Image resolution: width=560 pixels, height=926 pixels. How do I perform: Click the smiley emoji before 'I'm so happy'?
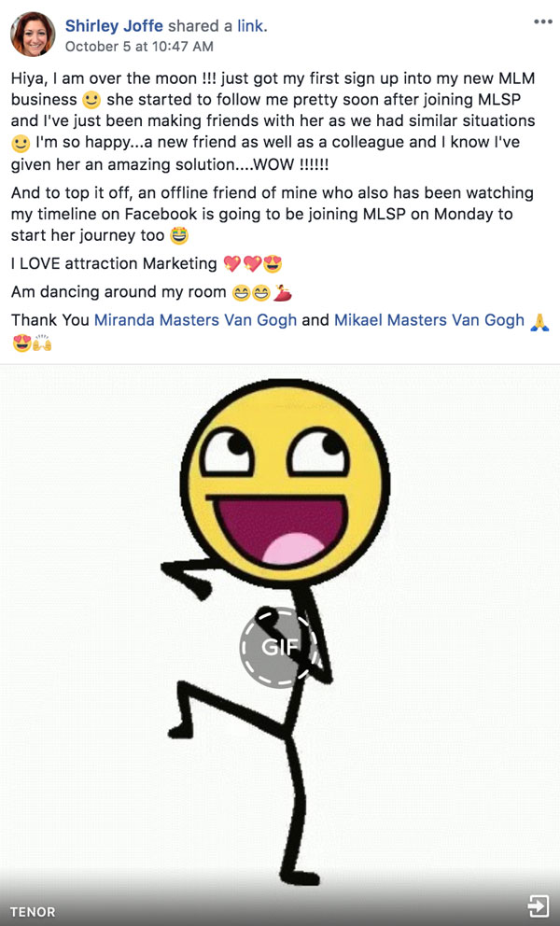tap(21, 144)
